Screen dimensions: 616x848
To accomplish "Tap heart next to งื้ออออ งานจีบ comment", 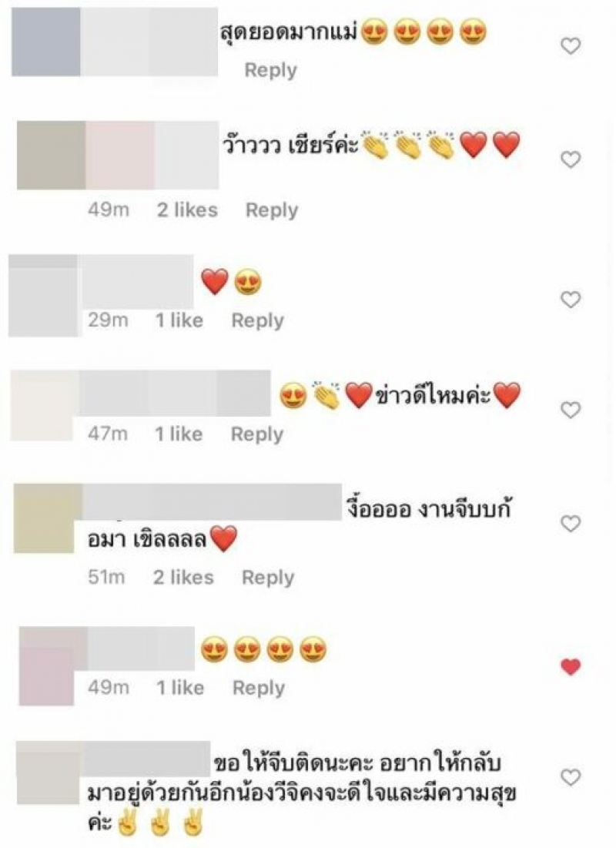I will pos(570,524).
